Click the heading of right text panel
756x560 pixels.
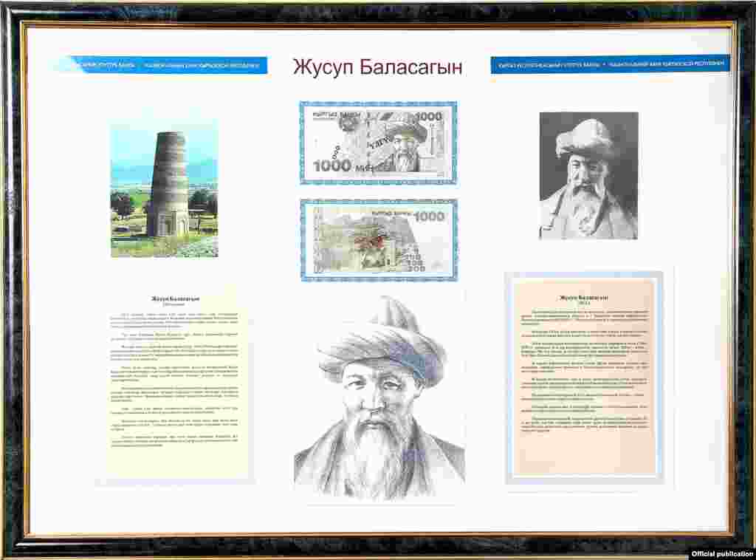point(583,297)
